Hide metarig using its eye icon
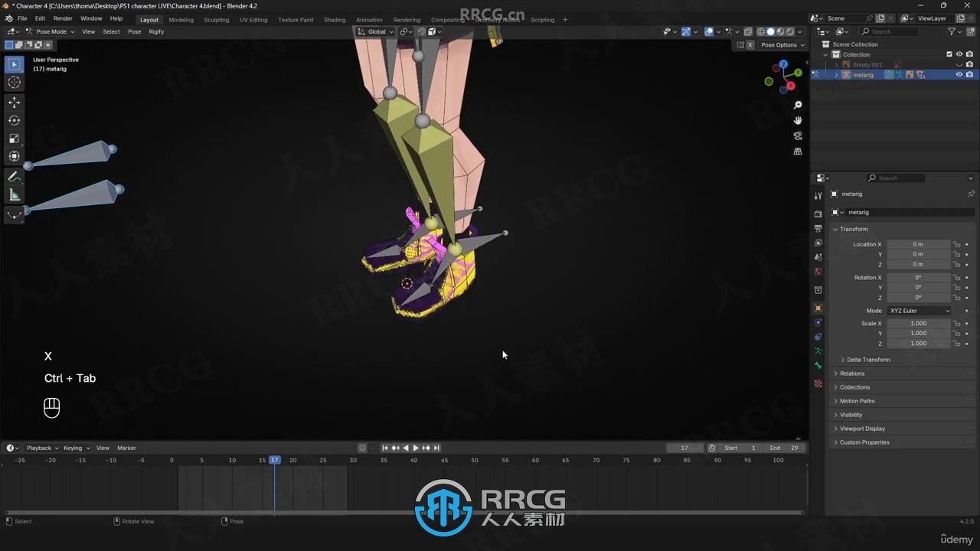This screenshot has width=980, height=551. tap(959, 75)
